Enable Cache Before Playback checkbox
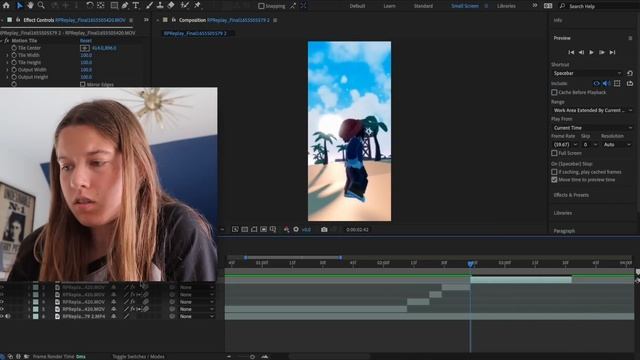This screenshot has height=360, width=640. pos(554,92)
